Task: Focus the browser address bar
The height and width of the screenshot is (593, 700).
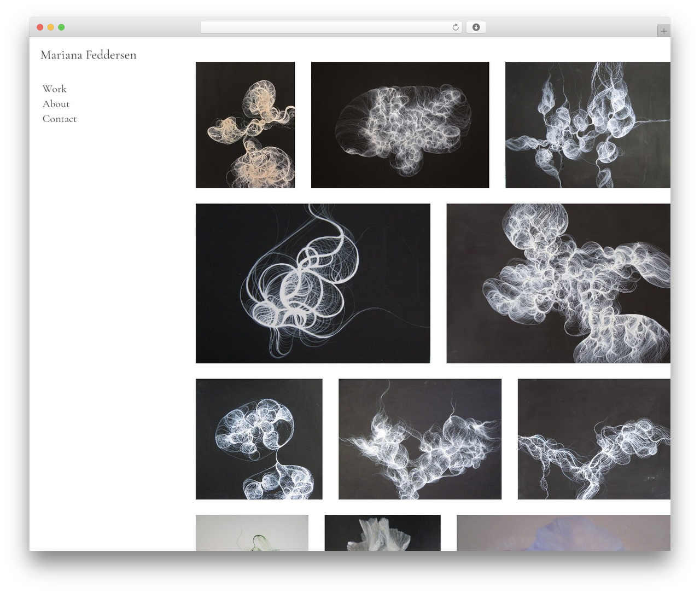Action: [331, 27]
